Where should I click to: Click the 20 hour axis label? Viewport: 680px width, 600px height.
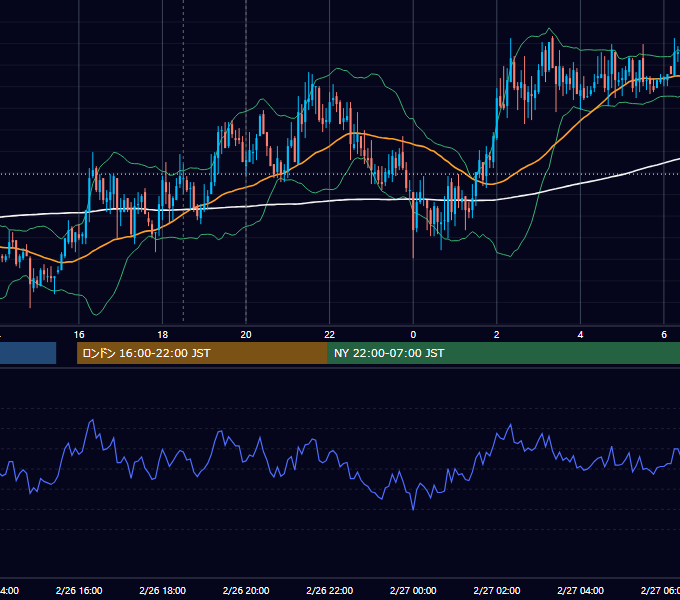click(246, 335)
